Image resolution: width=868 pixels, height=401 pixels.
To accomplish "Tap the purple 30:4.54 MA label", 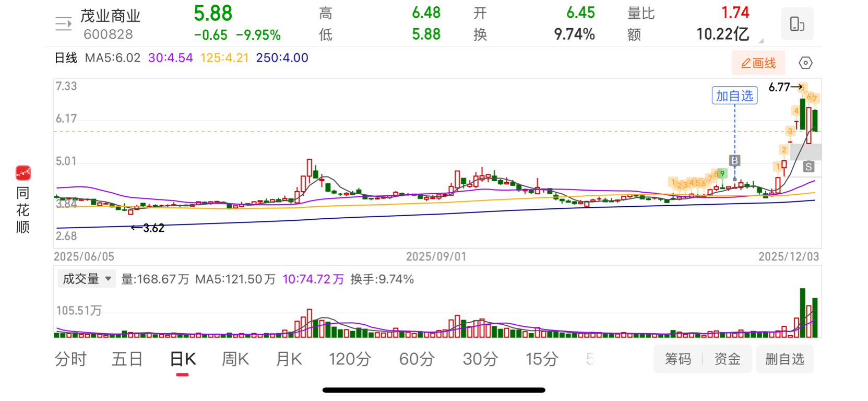I will tap(171, 58).
